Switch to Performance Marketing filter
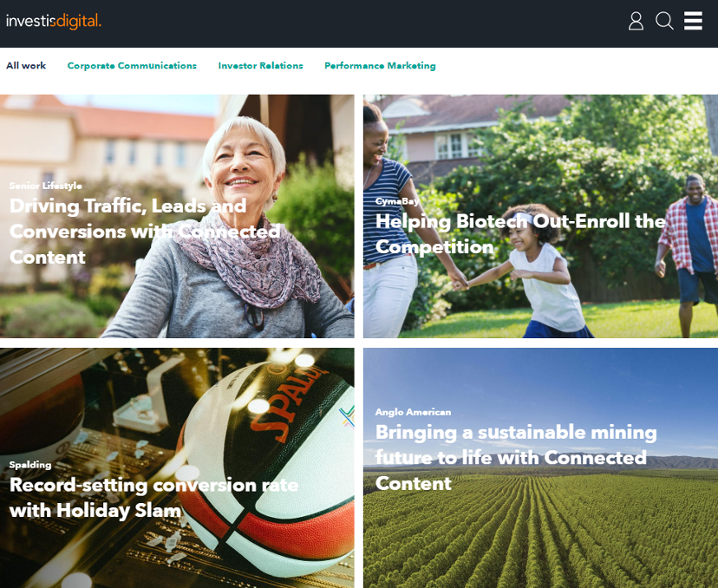The width and height of the screenshot is (718, 588). (x=380, y=66)
